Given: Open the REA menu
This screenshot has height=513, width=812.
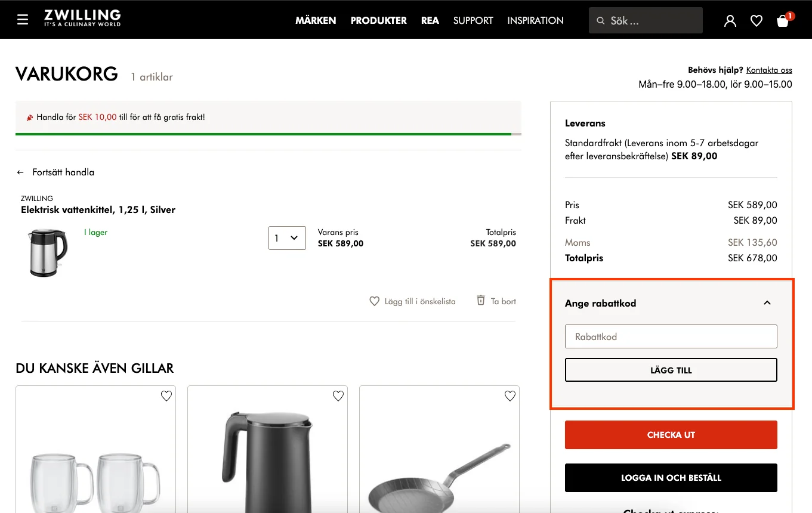Looking at the screenshot, I should click(430, 21).
